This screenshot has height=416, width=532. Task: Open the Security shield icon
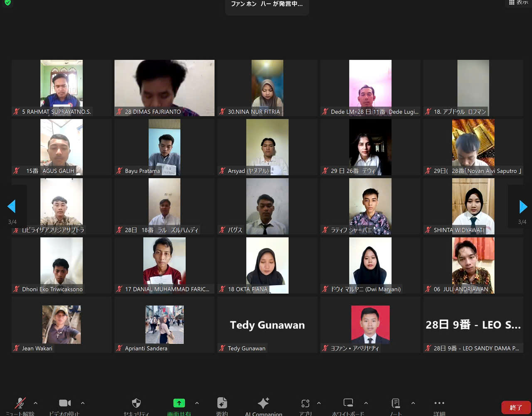tap(136, 403)
